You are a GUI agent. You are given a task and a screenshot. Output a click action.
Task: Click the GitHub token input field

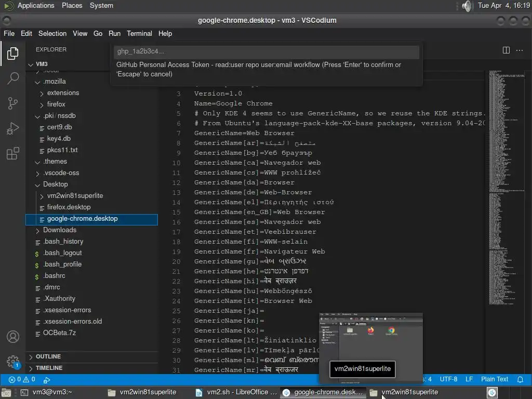tap(267, 51)
